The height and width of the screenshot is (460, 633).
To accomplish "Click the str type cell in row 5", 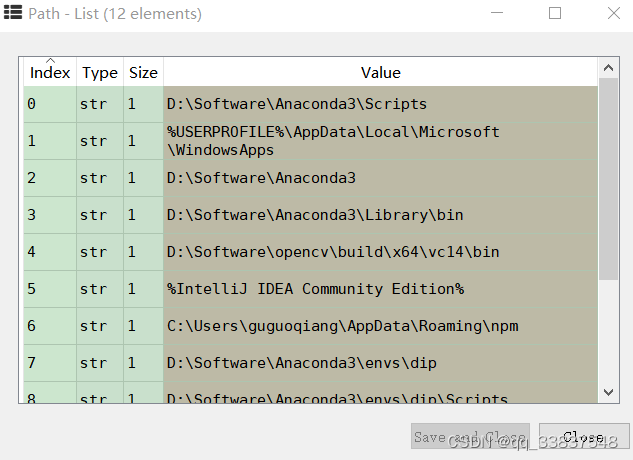I will (100, 289).
